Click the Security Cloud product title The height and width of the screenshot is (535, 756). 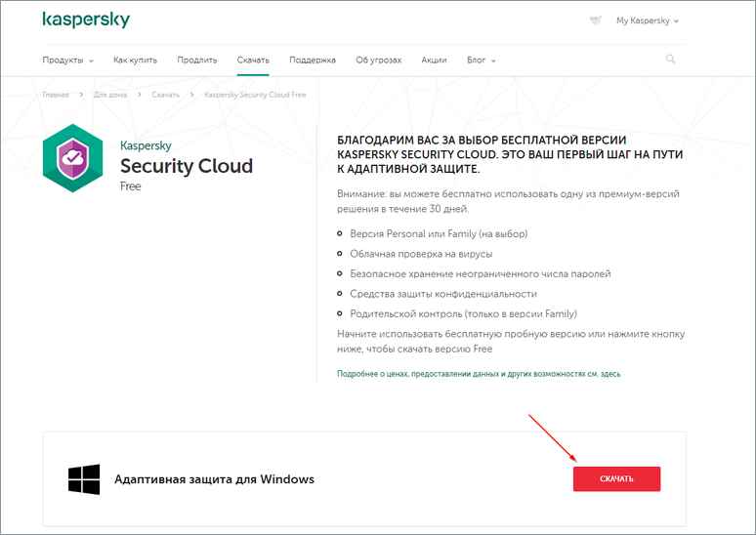(x=187, y=166)
